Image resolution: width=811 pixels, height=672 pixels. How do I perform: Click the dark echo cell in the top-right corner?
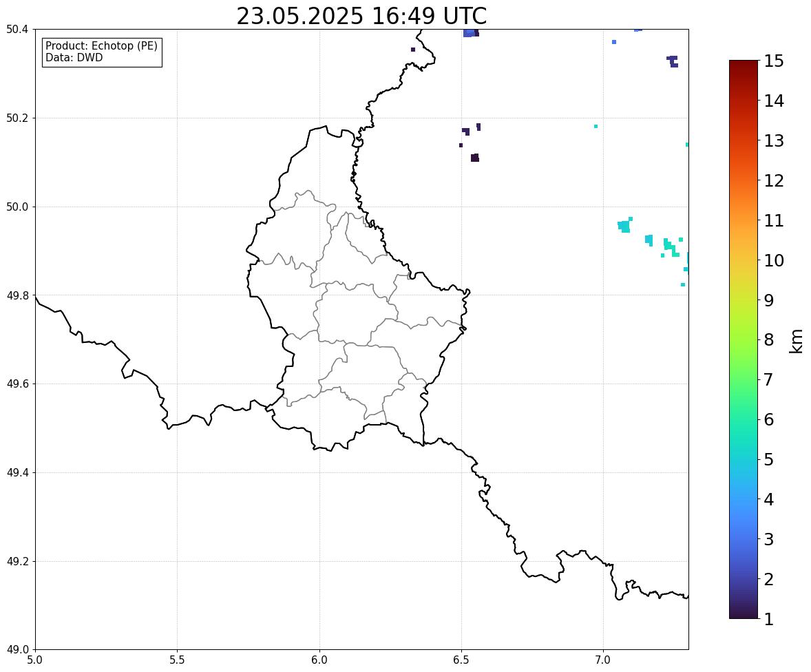pyautogui.click(x=673, y=61)
